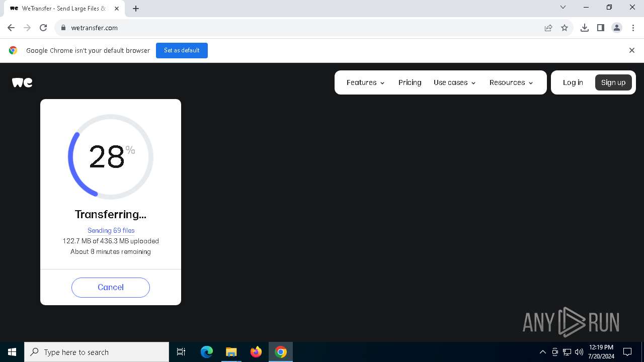This screenshot has height=362, width=644.
Task: Share this page icon in address bar
Action: [x=548, y=28]
